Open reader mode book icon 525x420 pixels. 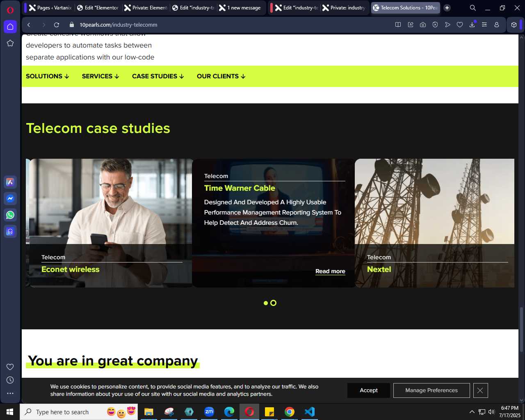398,25
